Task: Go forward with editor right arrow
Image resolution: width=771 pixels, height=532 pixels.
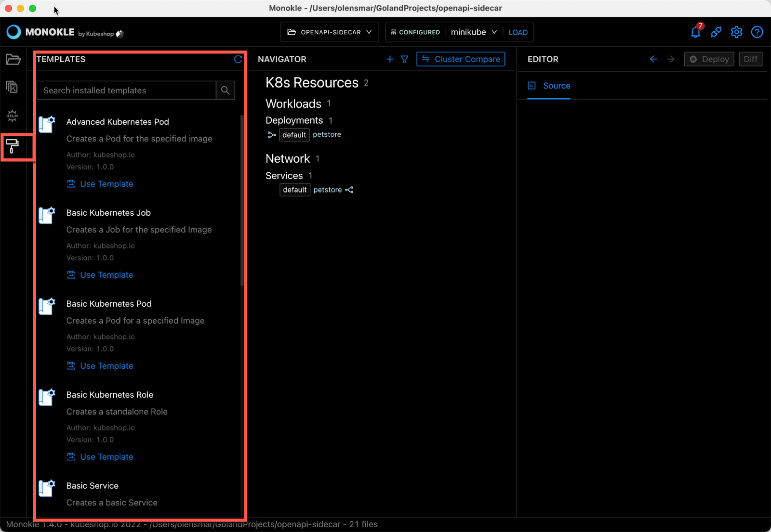Action: point(671,59)
